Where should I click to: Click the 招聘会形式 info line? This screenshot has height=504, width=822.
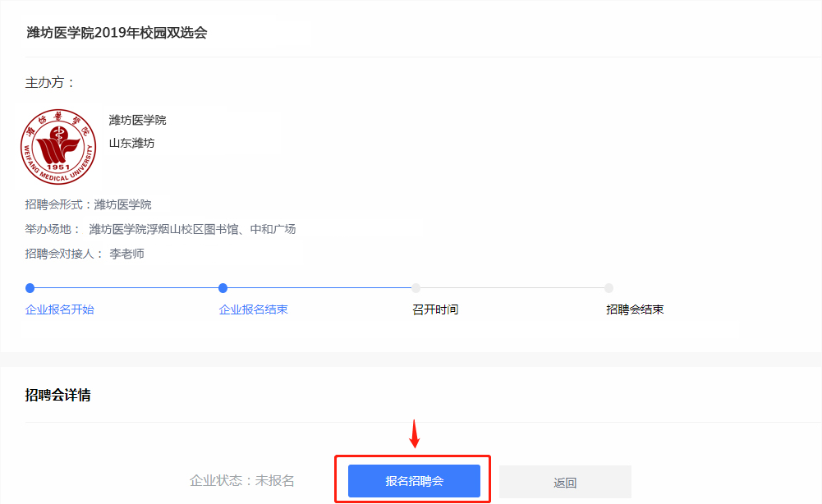point(88,205)
